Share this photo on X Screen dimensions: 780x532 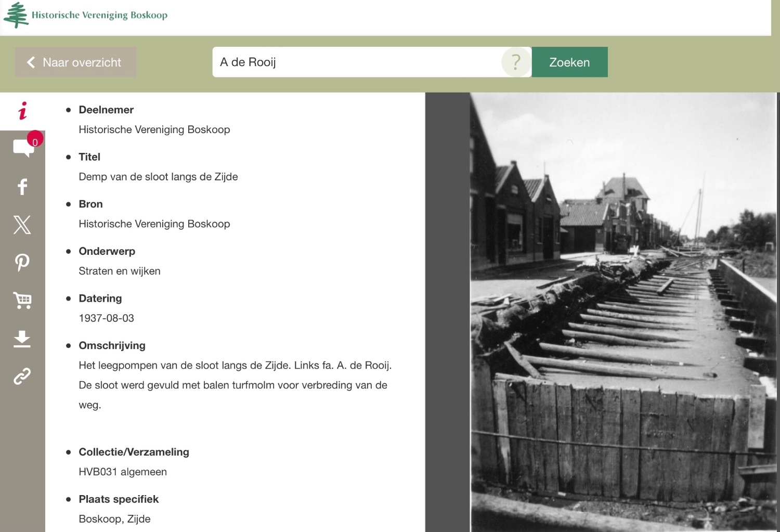coord(22,225)
